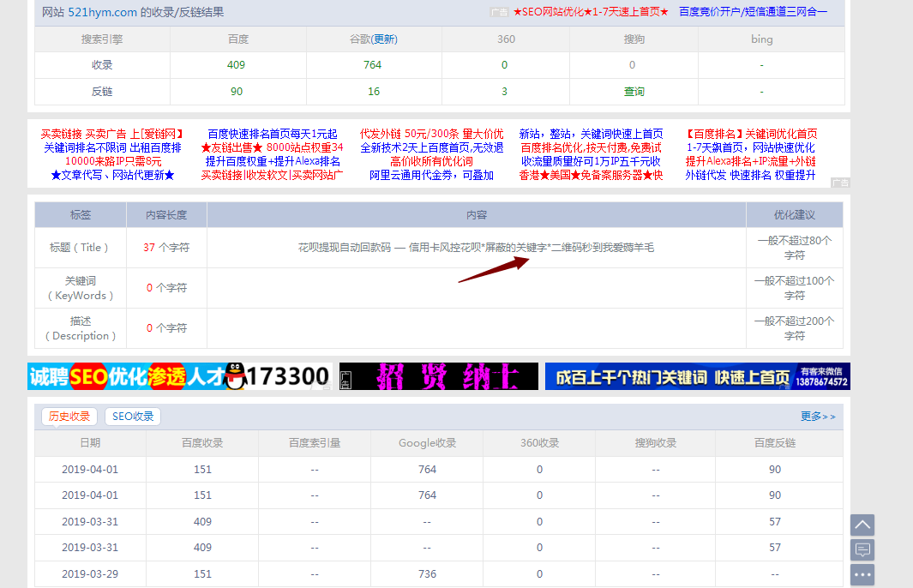
Task: Open the 百度快速排名首页每天1元起 ad
Action: coord(273,134)
